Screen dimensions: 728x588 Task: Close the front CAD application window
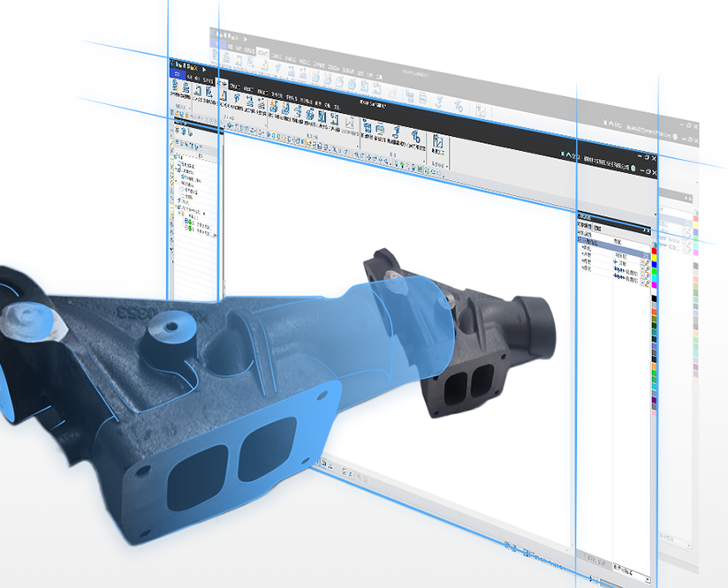(654, 158)
